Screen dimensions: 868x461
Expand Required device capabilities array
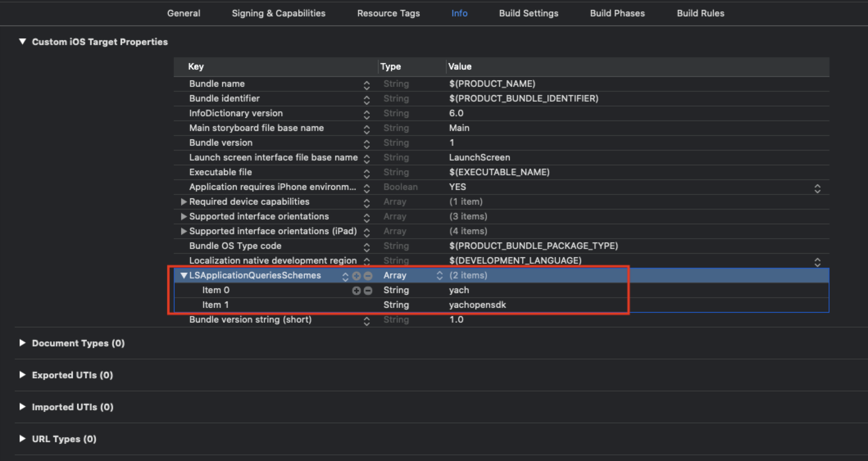click(184, 202)
